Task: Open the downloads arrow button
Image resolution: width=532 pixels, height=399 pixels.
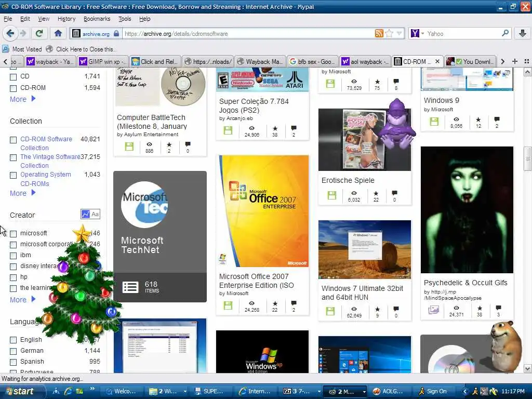Action: pyautogui.click(x=523, y=33)
